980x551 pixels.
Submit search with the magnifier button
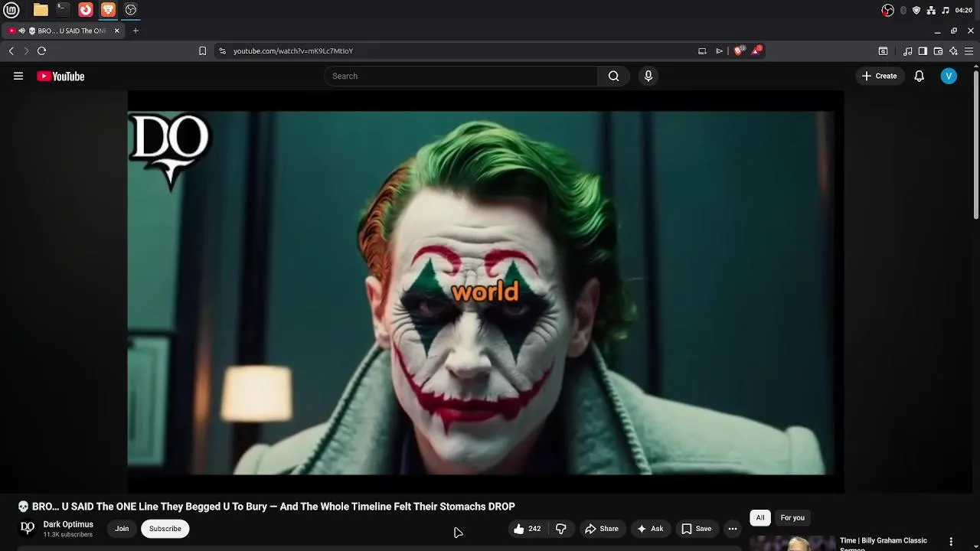(613, 76)
